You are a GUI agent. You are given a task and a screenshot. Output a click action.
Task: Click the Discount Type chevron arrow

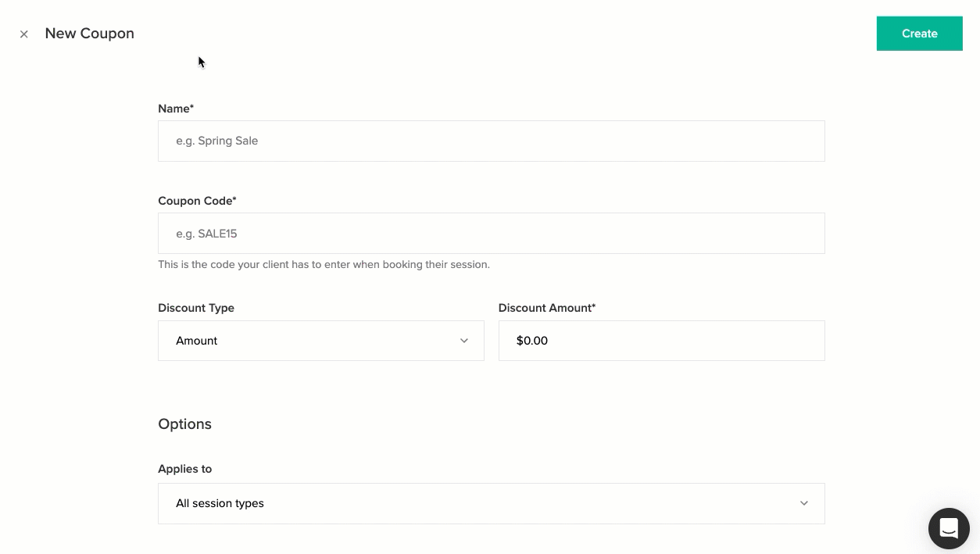(x=464, y=341)
